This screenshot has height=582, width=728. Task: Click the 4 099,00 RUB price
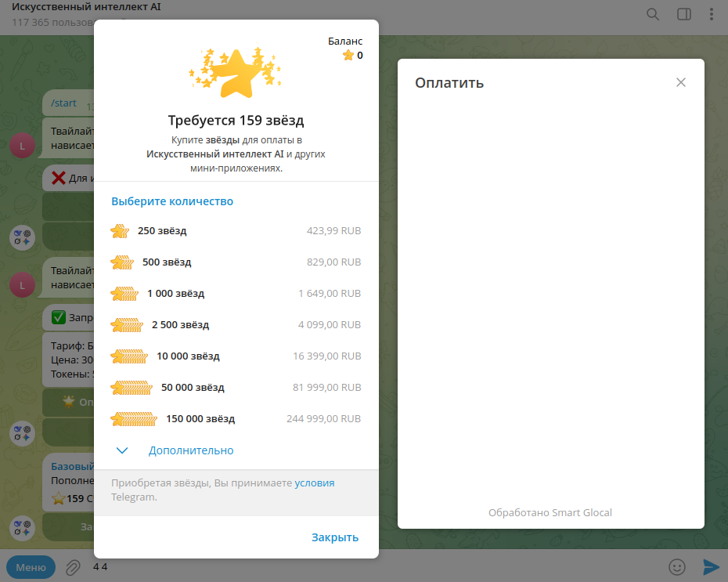coord(330,324)
